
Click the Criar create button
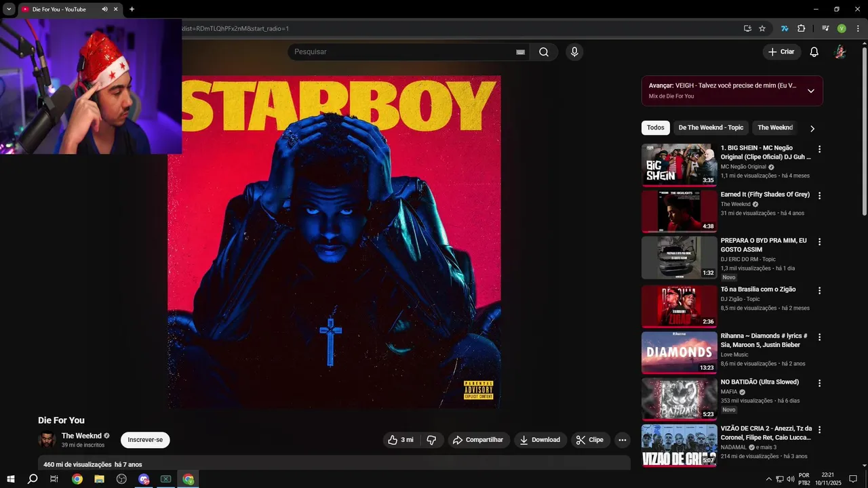coord(781,52)
